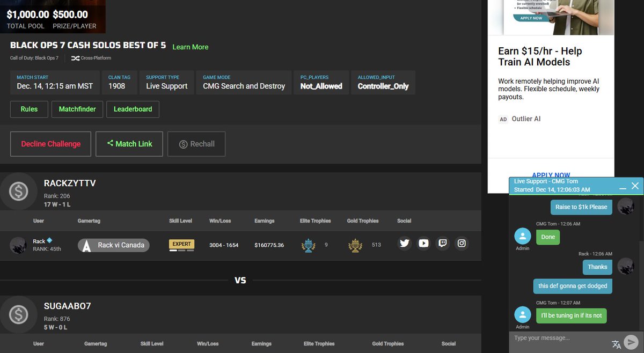Click I'll be tuning in message
Viewport: 644px width, 353px height.
(572, 315)
